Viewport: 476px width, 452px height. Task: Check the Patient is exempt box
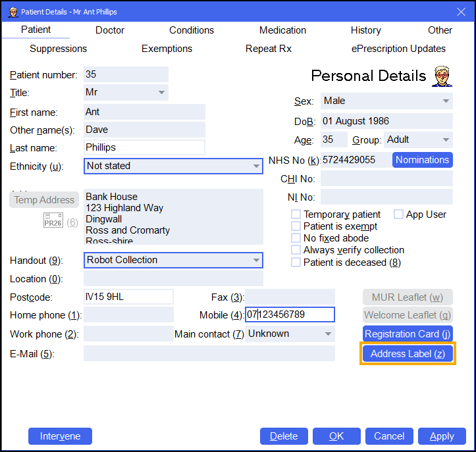(x=296, y=226)
